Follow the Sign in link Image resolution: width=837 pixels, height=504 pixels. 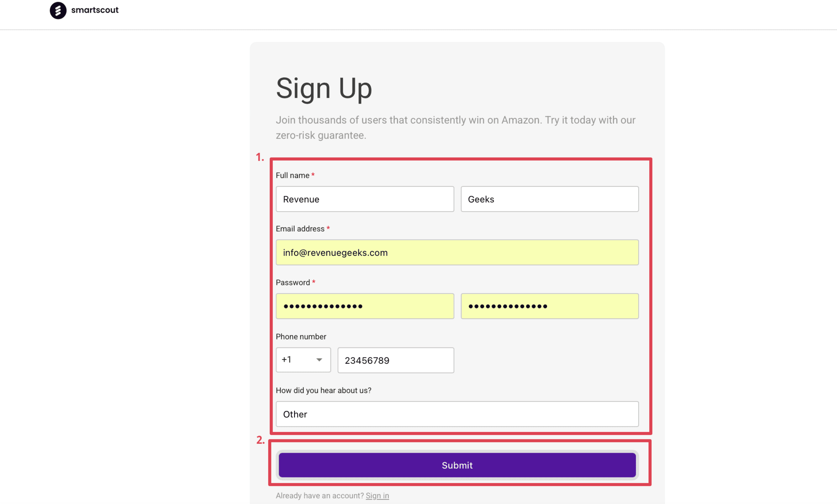[x=377, y=496]
